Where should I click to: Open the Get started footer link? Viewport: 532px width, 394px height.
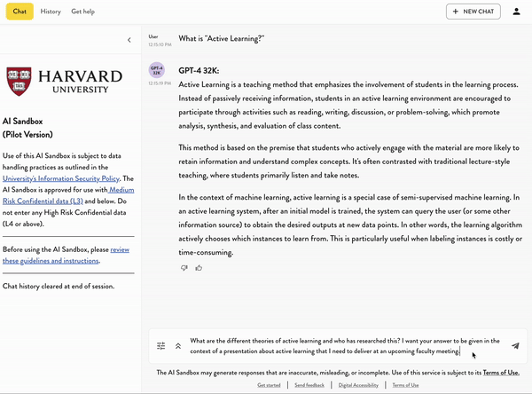pyautogui.click(x=269, y=385)
